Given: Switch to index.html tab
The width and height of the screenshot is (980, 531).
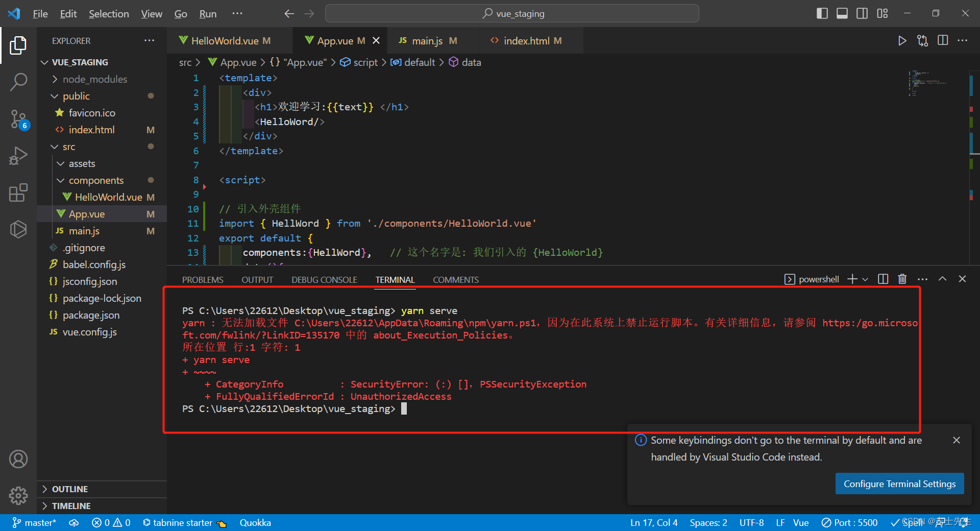Looking at the screenshot, I should point(526,41).
